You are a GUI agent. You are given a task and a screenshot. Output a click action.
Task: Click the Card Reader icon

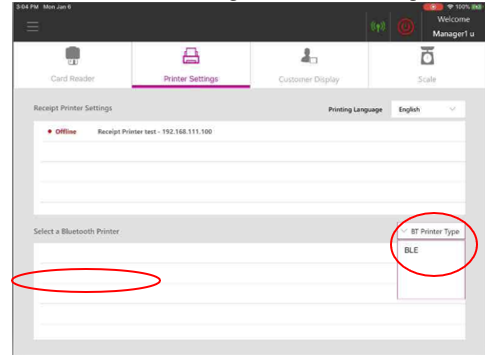coord(73,56)
